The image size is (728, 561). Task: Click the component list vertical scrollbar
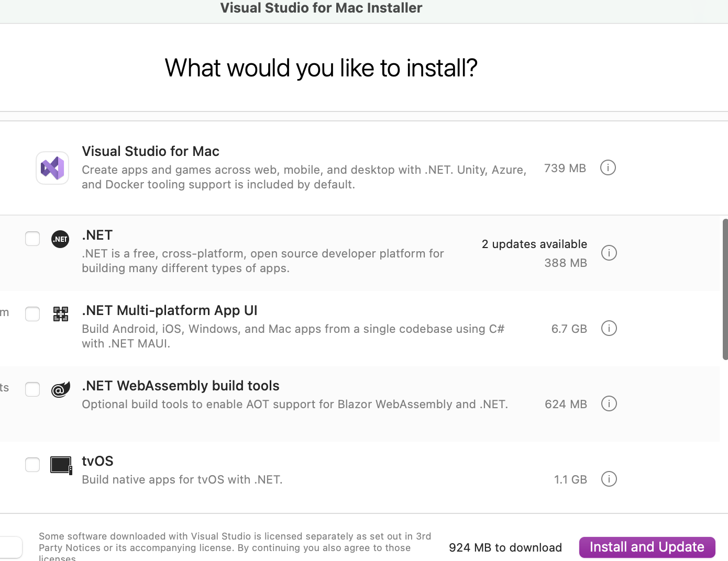[x=725, y=289]
